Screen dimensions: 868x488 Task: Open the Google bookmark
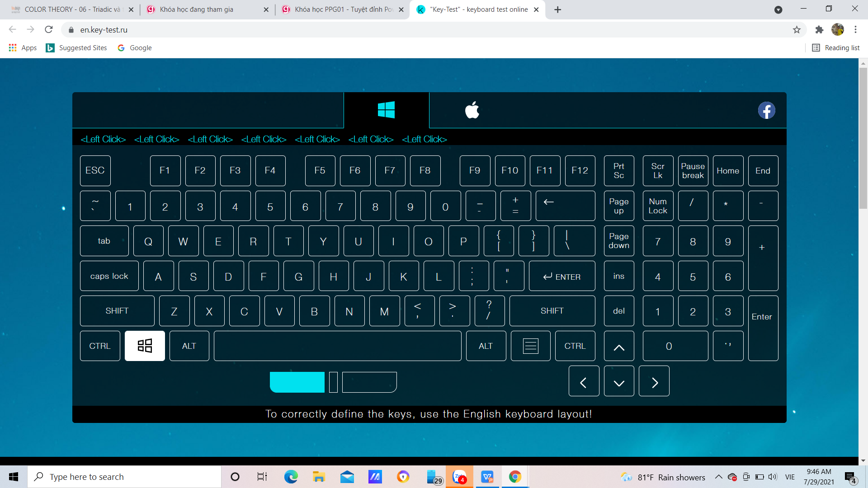click(x=135, y=47)
